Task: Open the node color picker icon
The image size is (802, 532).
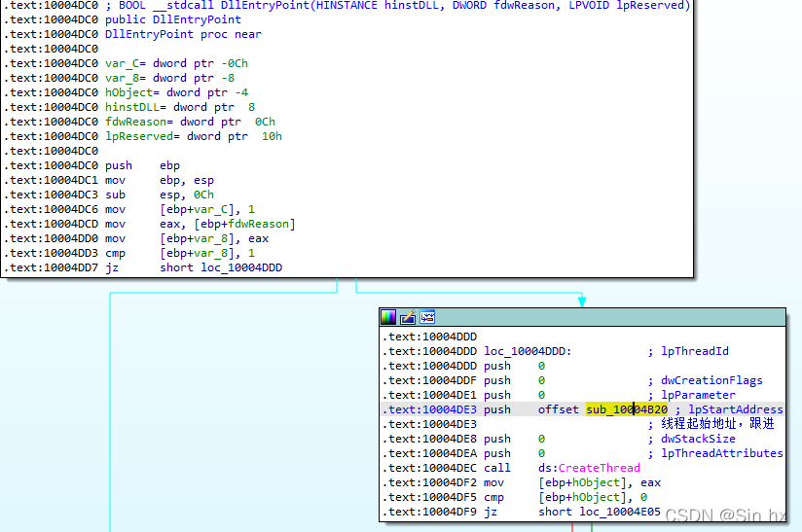Action: point(388,317)
